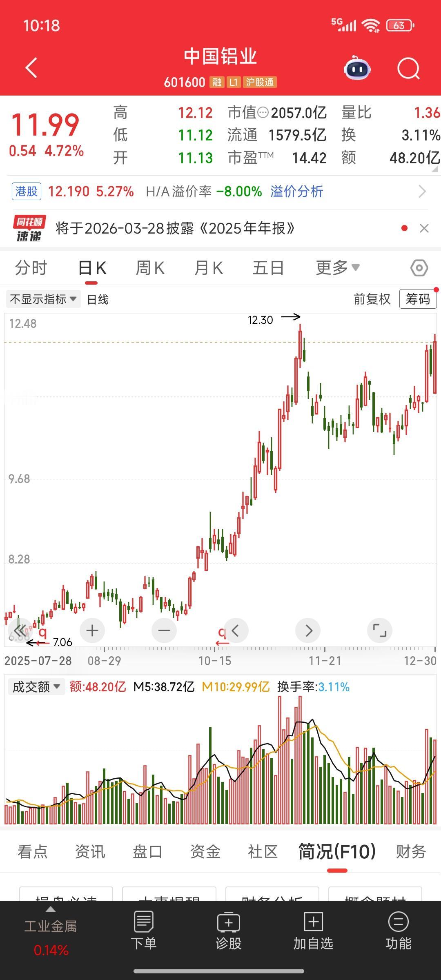Viewport: 441px width, 980px height.
Task: Tap the M10:29.99亿 average value
Action: (x=236, y=687)
